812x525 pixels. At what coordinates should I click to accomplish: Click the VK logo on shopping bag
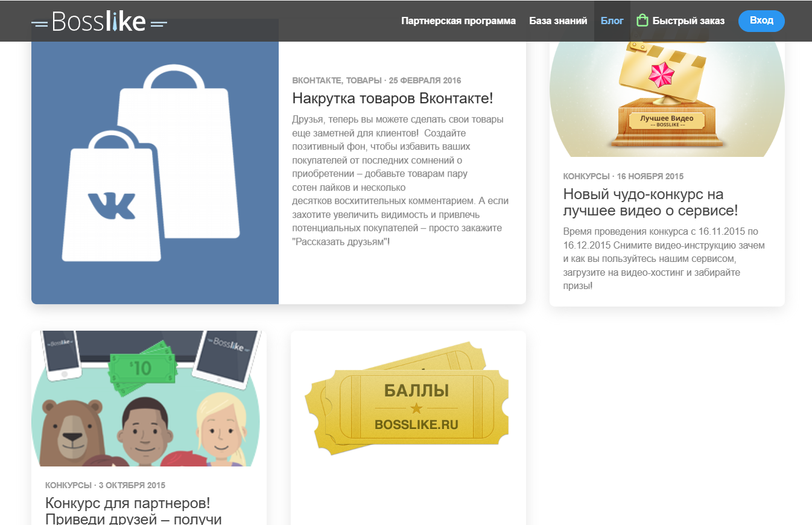pos(112,205)
